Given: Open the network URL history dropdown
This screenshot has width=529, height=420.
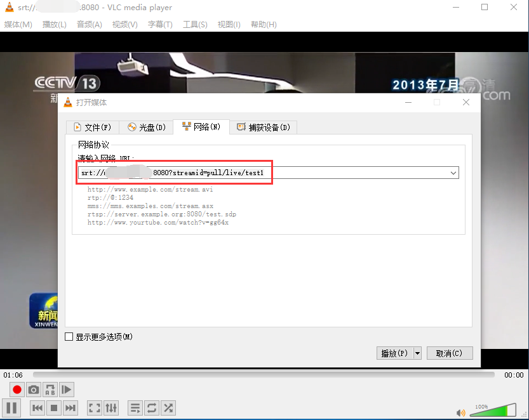Looking at the screenshot, I should pos(453,173).
